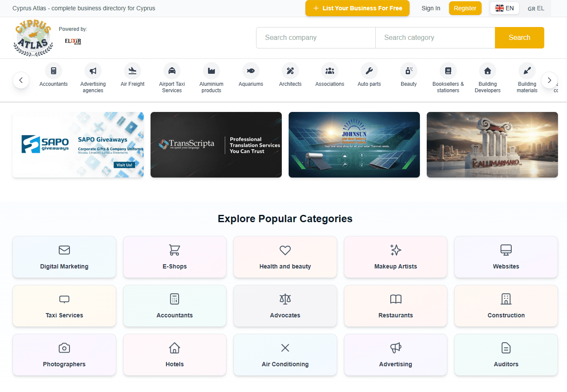Click the Auto parts wrench icon
This screenshot has width=567, height=392.
(x=369, y=71)
